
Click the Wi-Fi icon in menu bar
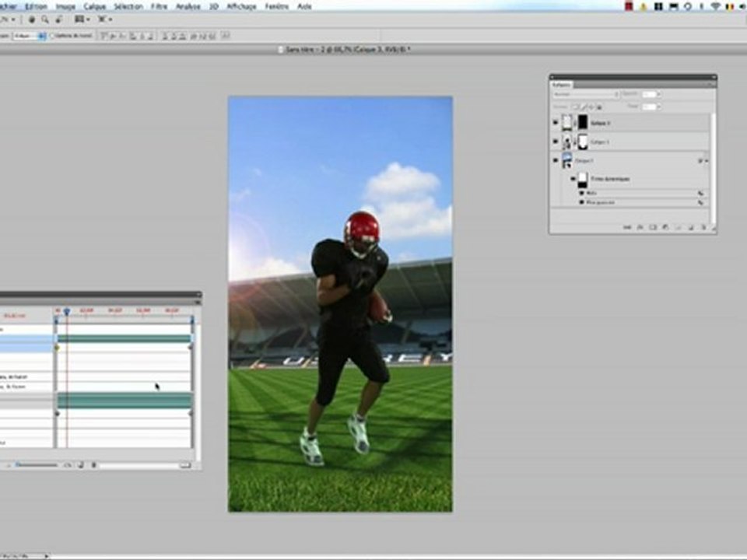coord(715,7)
